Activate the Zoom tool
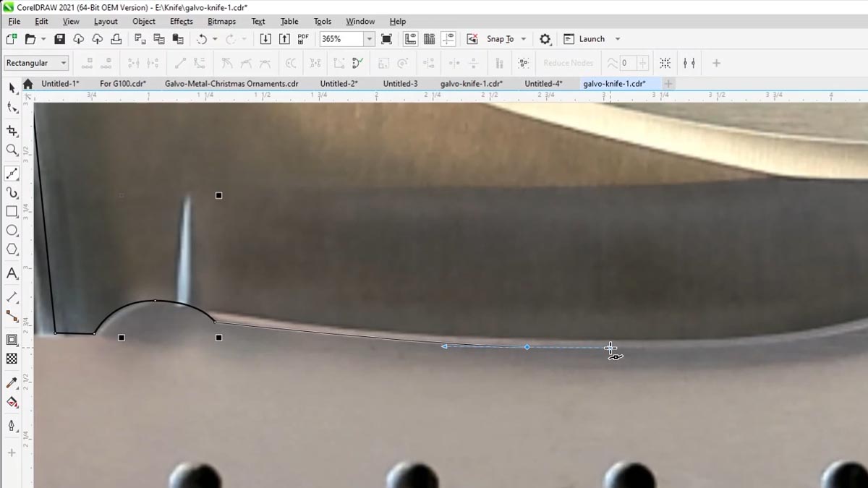 click(12, 150)
